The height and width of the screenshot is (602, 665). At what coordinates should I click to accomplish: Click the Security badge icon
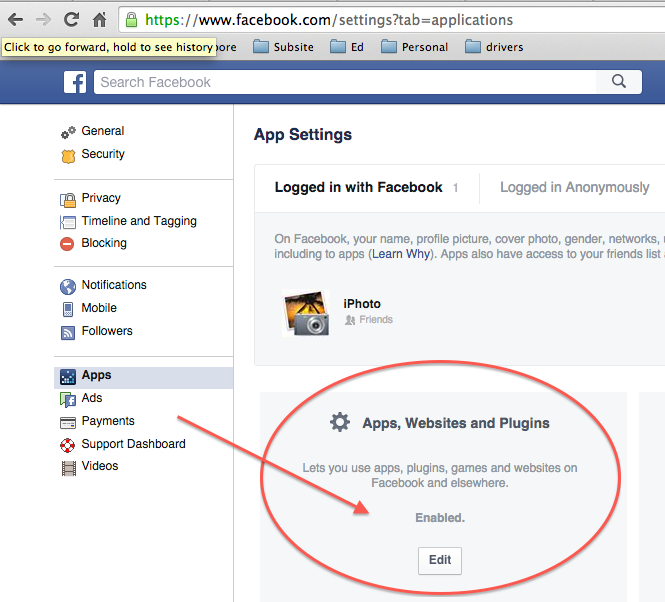[x=68, y=156]
